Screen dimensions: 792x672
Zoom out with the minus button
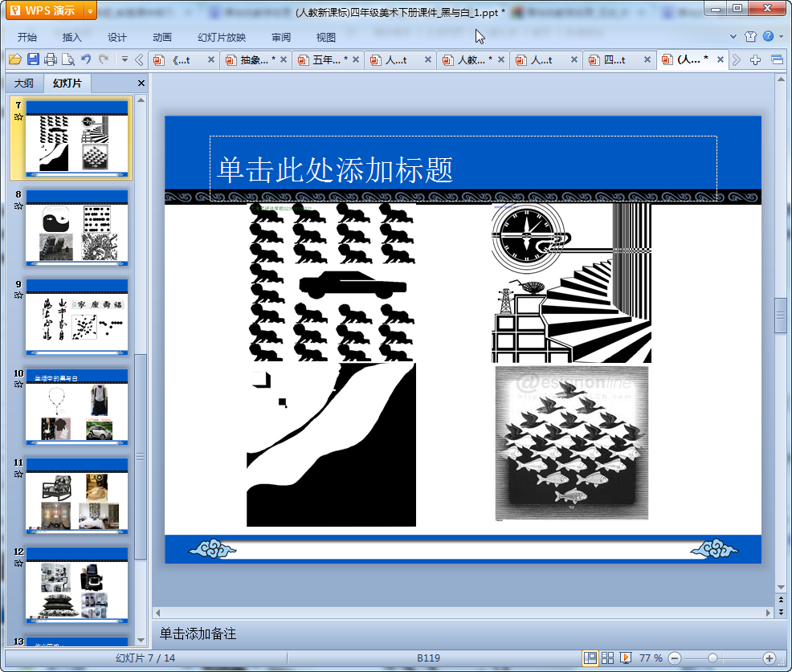[675, 658]
